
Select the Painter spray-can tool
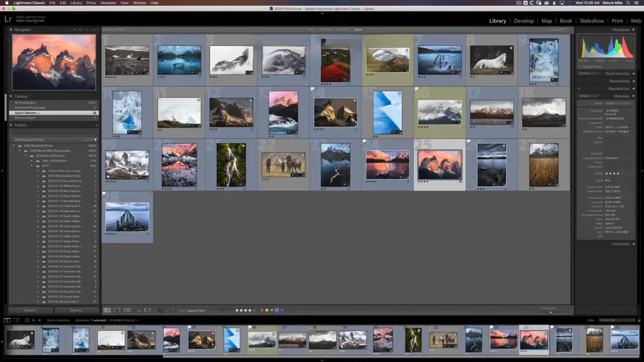coord(160,310)
